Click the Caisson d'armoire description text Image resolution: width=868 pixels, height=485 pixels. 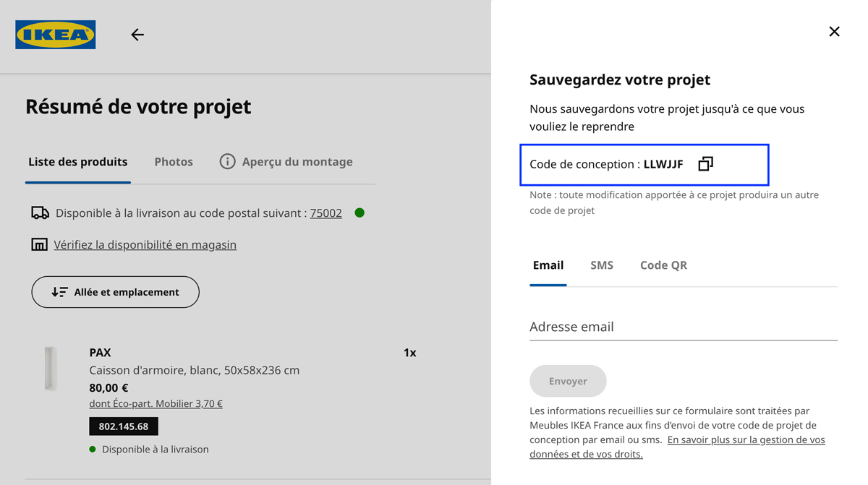[x=195, y=370]
